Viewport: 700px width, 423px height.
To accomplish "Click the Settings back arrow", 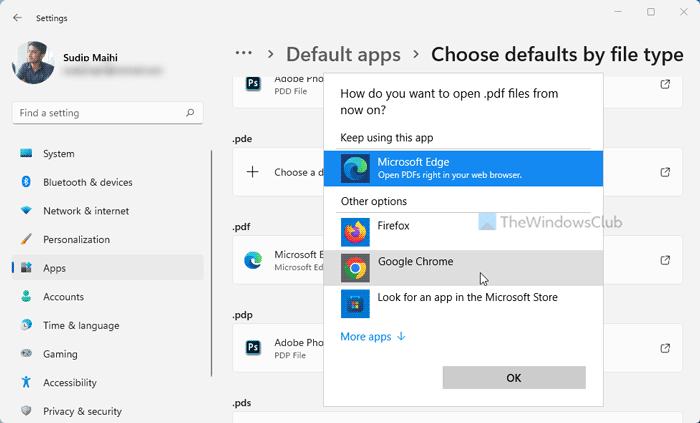I will coord(17,16).
